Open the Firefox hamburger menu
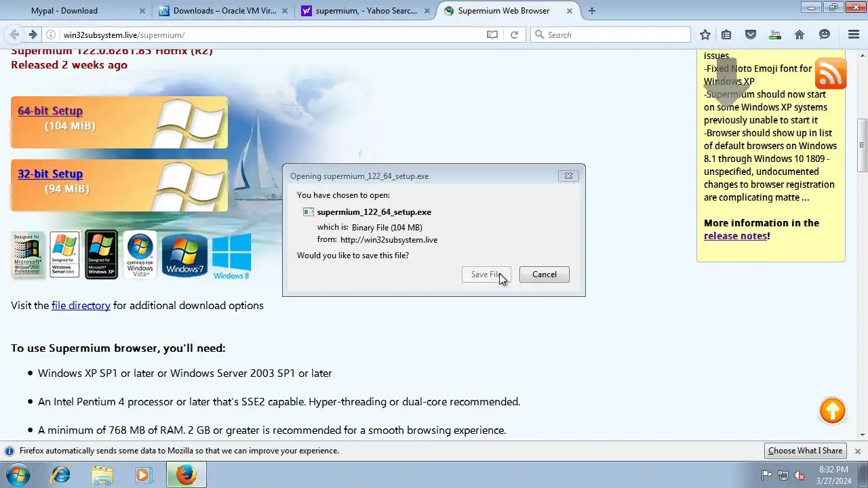This screenshot has width=868, height=488. click(x=854, y=35)
